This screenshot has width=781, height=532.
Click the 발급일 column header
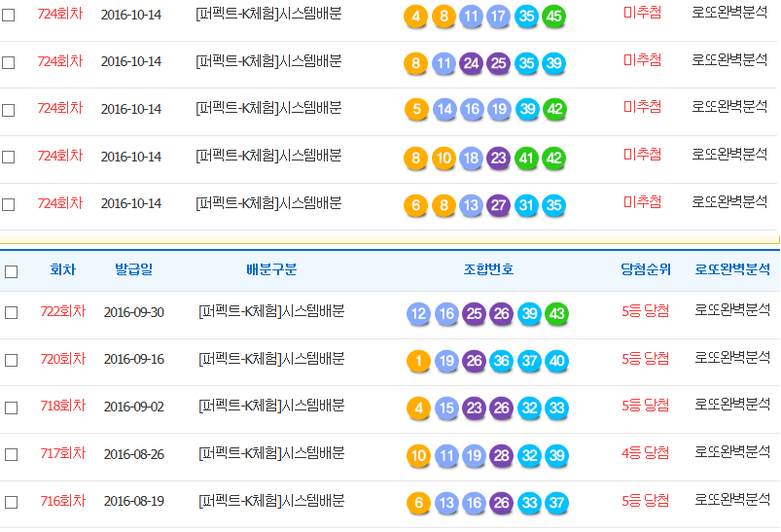(x=133, y=270)
